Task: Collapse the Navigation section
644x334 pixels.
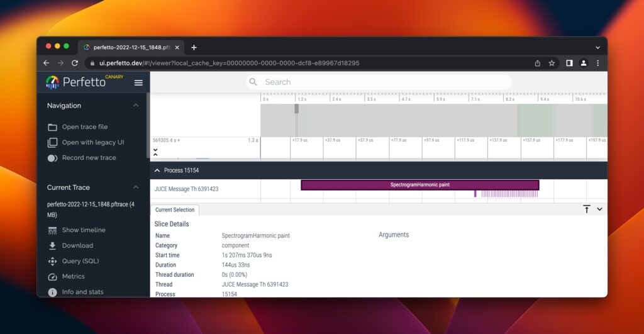Action: click(136, 106)
